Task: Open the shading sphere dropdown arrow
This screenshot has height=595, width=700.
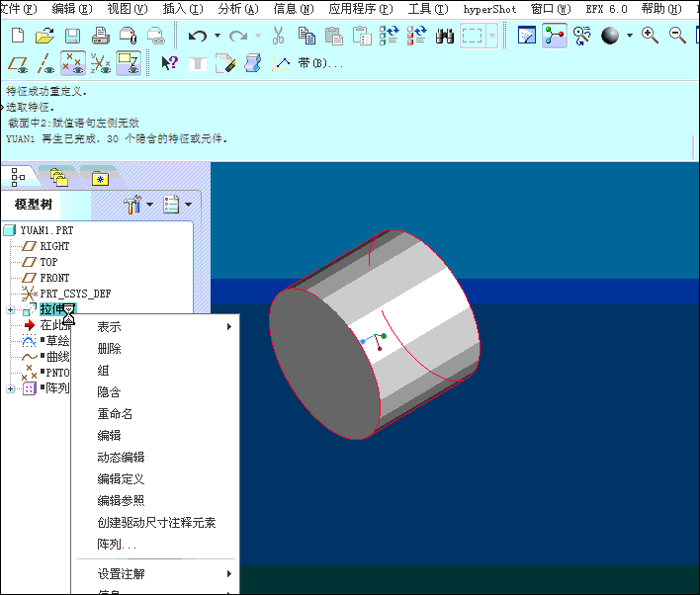Action: (630, 36)
